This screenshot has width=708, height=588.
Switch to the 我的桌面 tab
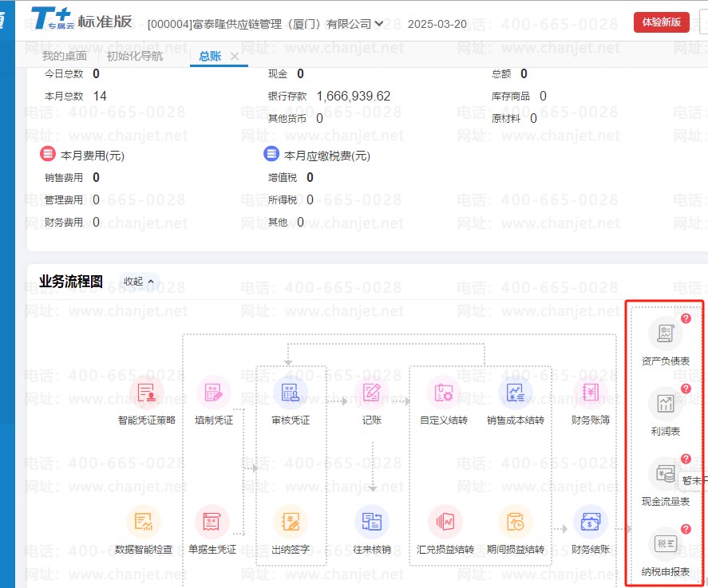pos(65,56)
